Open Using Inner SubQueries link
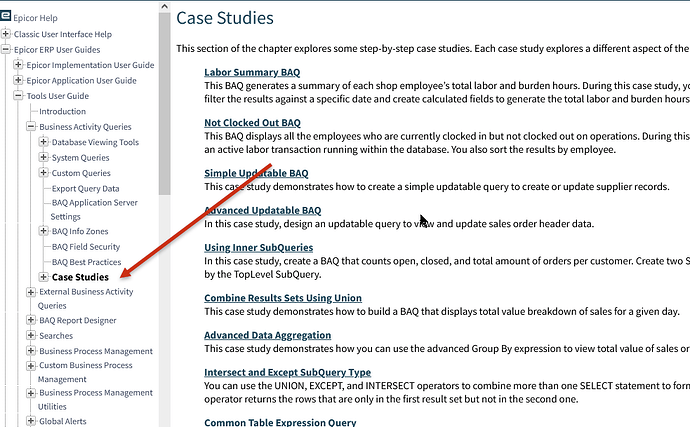690x427 pixels. tap(259, 248)
